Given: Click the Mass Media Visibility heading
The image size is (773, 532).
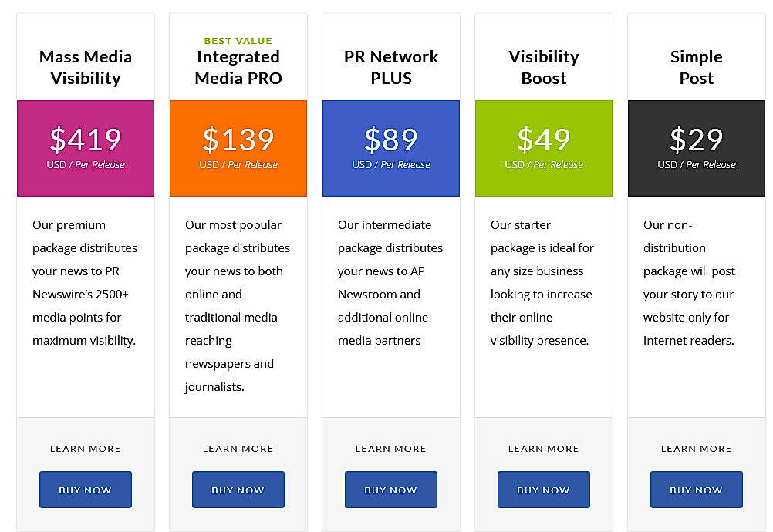Looking at the screenshot, I should point(85,67).
